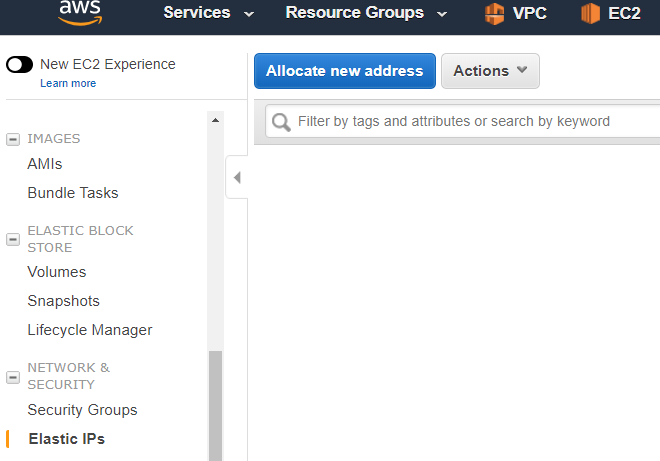
Task: Toggle the New EC2 Experience switch
Action: click(x=19, y=64)
